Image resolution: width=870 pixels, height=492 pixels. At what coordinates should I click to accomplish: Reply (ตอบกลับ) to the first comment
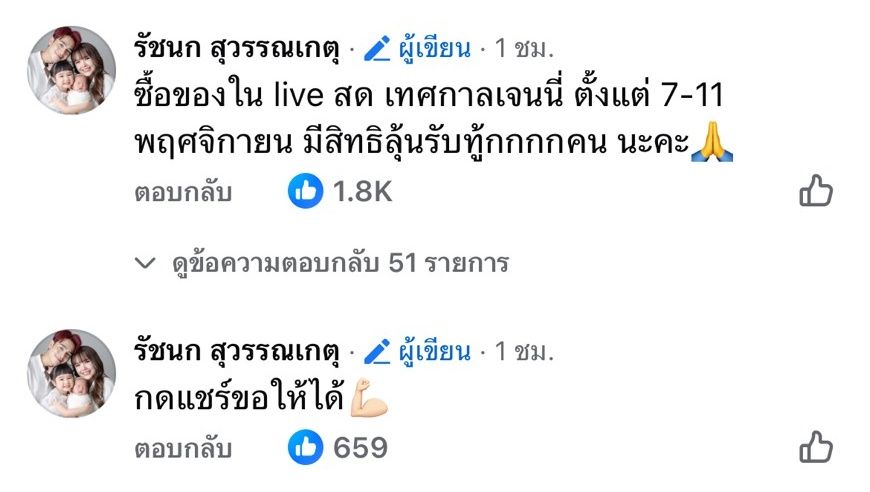click(183, 192)
